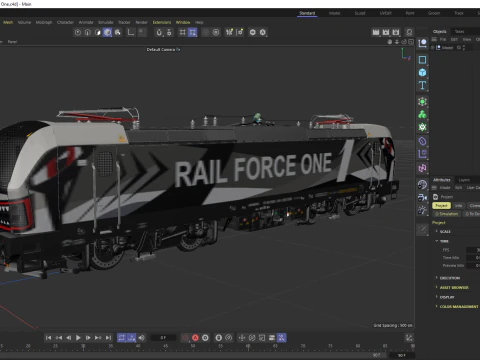
Task: Click the Project button in Attributes
Action: [x=441, y=206]
